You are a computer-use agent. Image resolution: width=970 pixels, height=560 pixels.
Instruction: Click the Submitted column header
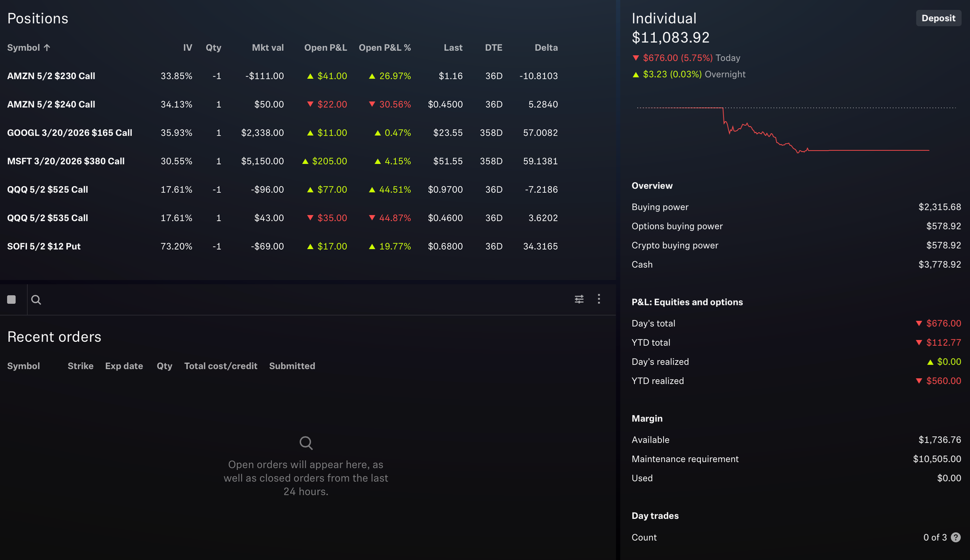coord(292,366)
